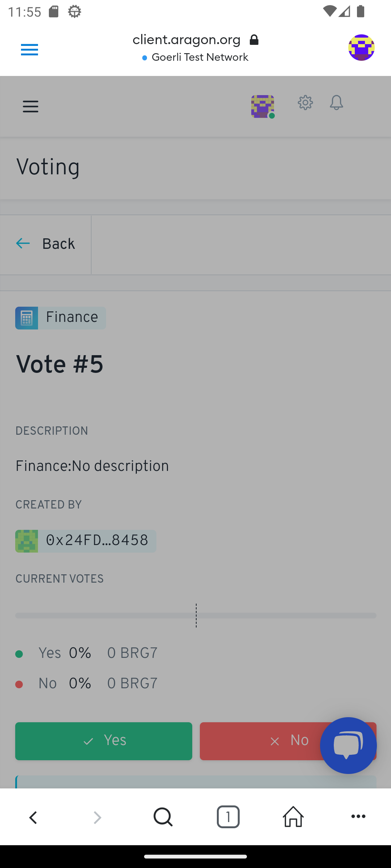Viewport: 391px width, 868px height.
Task: Open the browser hamburger menu
Action: [x=29, y=50]
